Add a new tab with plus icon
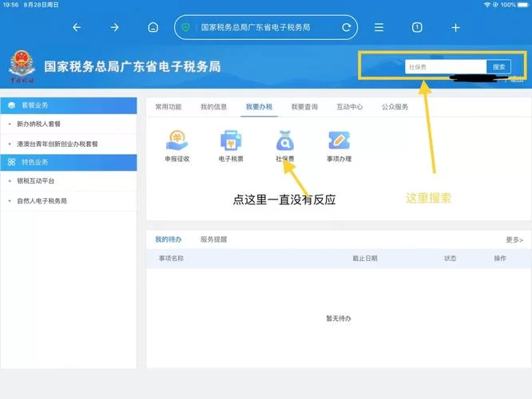 tap(455, 28)
